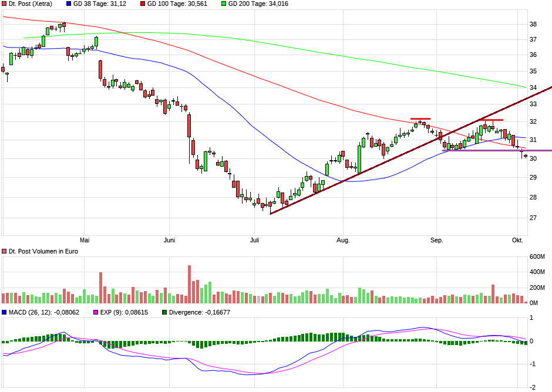Click price axis value 35
552x392 pixels.
[533, 71]
